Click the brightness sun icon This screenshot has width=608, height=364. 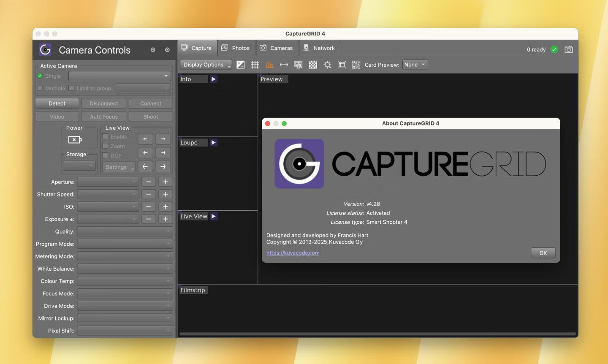(327, 65)
